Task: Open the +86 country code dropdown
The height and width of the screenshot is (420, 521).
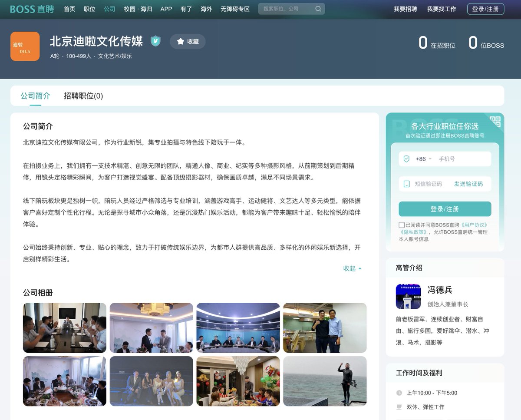Action: pyautogui.click(x=423, y=159)
